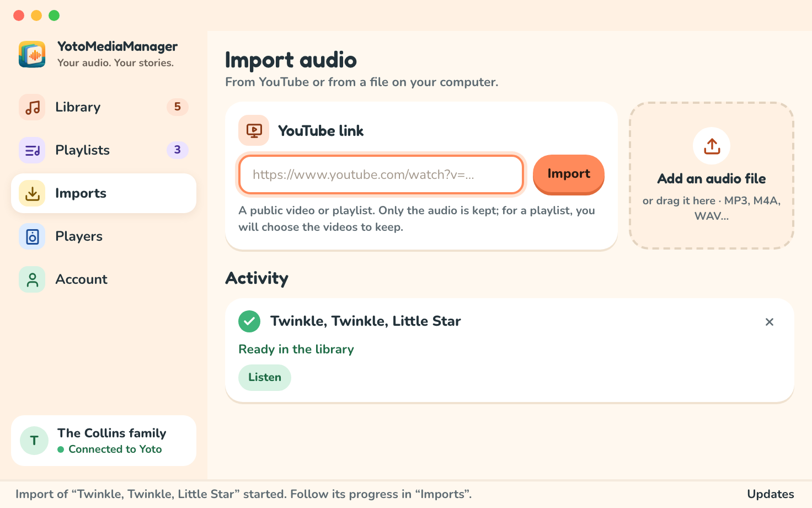Click the import started status message
Image resolution: width=812 pixels, height=508 pixels.
coord(244,494)
